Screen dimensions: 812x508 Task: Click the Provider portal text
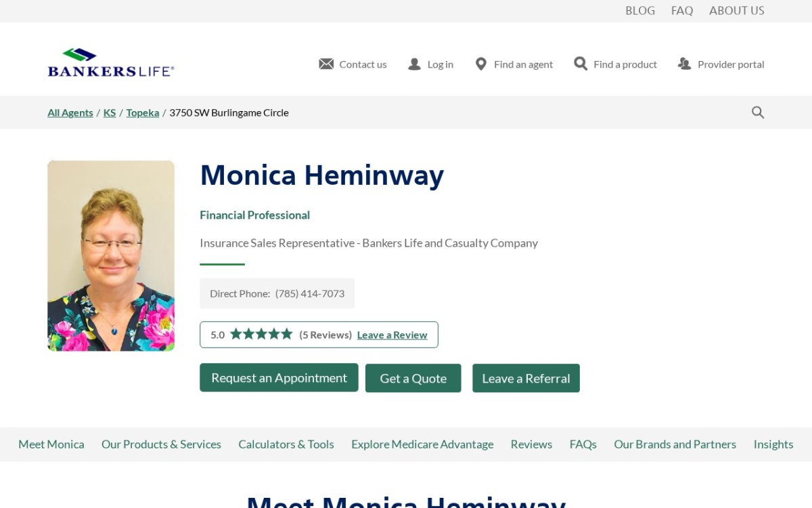(x=731, y=64)
